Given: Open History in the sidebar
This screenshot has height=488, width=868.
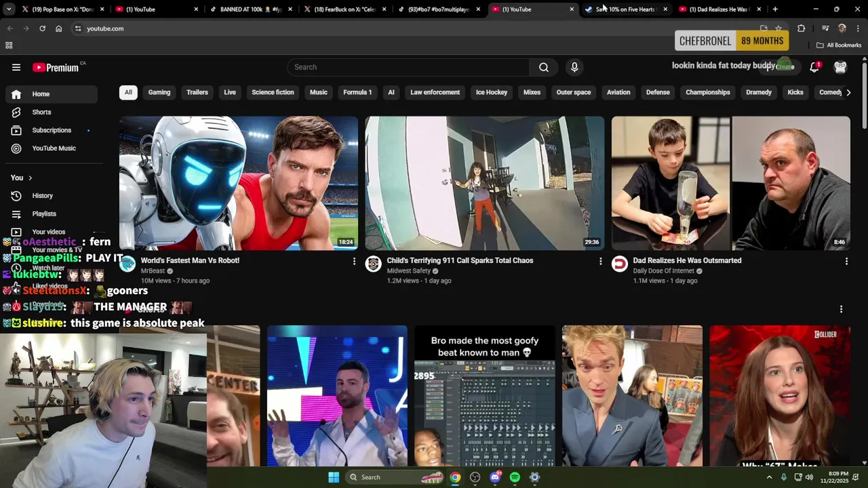Looking at the screenshot, I should (x=52, y=196).
